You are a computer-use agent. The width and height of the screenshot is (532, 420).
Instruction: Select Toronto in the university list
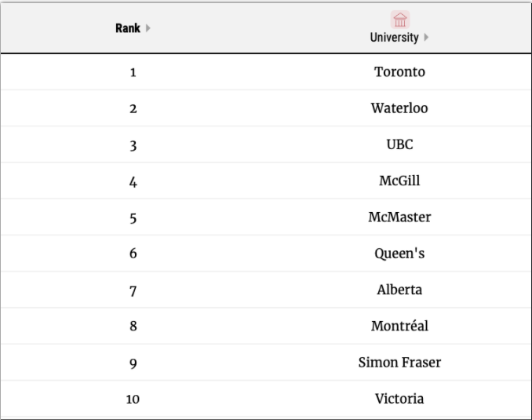[x=399, y=72]
